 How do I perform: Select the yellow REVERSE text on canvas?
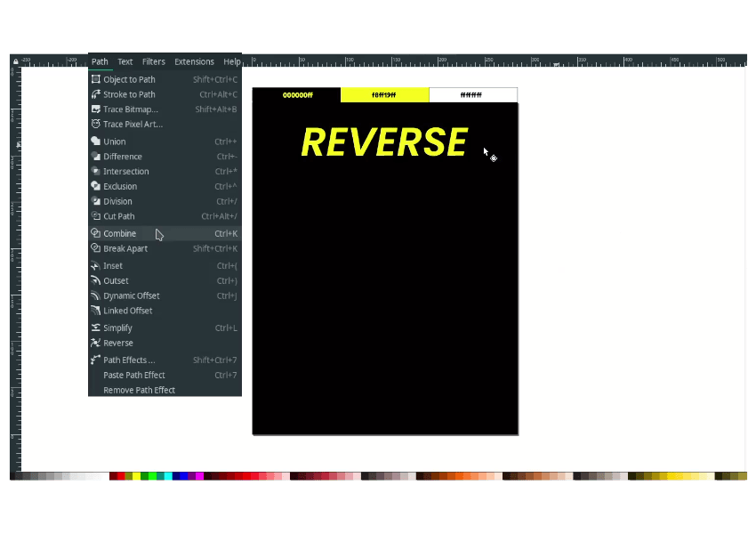pyautogui.click(x=384, y=142)
